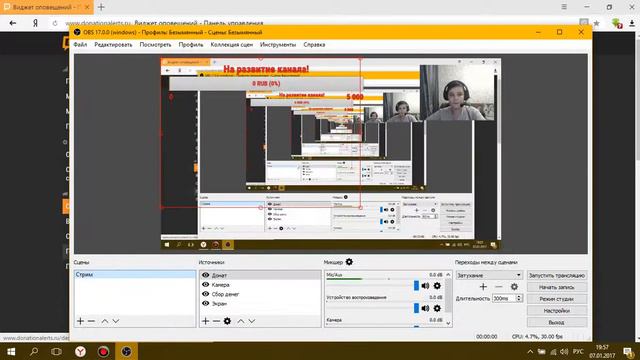This screenshot has width=640, height=360.
Task: Click the browser tab Виджет оповещений
Action: point(46,7)
